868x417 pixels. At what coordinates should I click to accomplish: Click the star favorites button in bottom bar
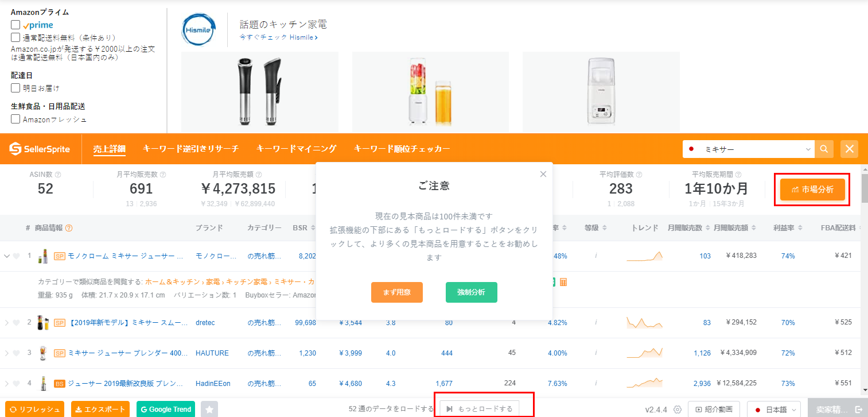[209, 410]
